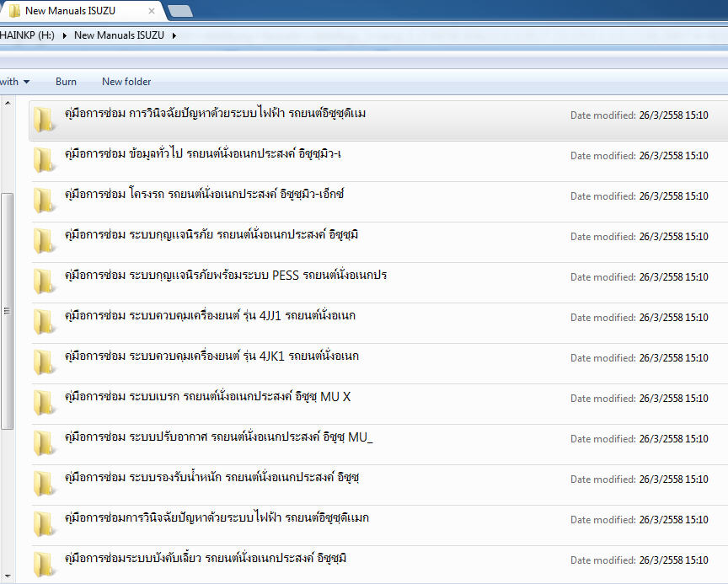Click Date modified value of the ข้อมูลทั่วไป row
The width and height of the screenshot is (728, 584).
[674, 156]
